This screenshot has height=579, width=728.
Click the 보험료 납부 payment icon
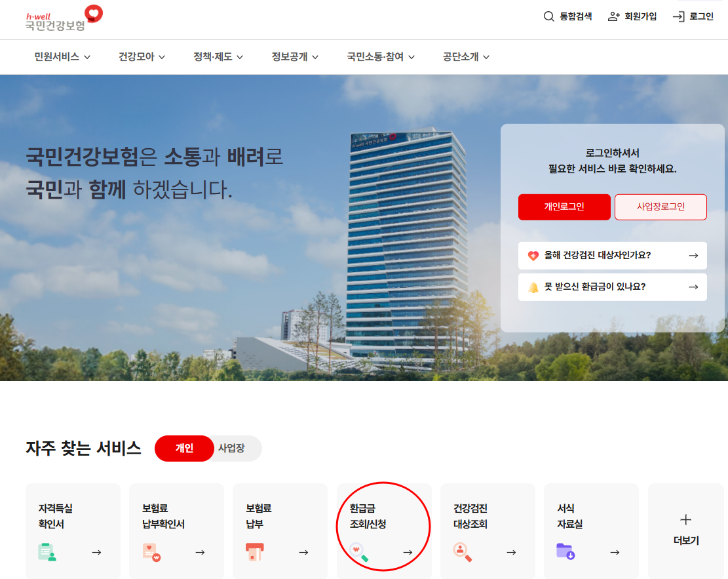255,552
